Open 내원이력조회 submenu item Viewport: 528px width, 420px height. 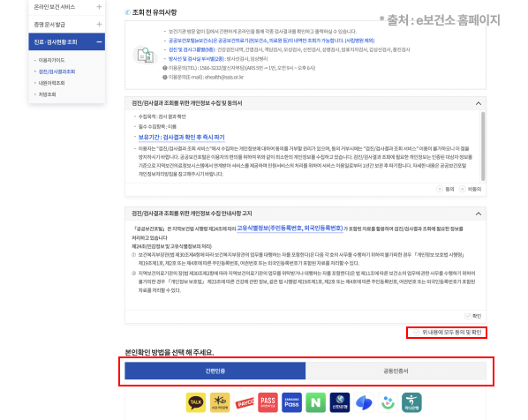[51, 83]
